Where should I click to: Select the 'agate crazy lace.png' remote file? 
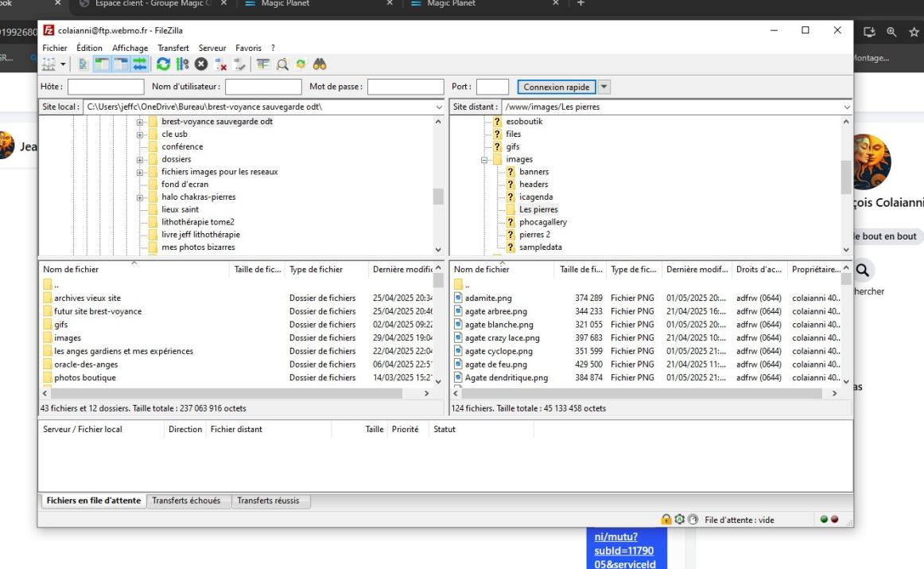[x=502, y=338]
